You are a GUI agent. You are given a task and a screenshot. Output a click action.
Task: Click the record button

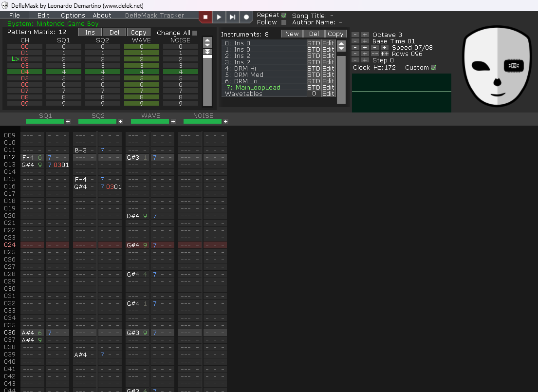[x=246, y=17]
